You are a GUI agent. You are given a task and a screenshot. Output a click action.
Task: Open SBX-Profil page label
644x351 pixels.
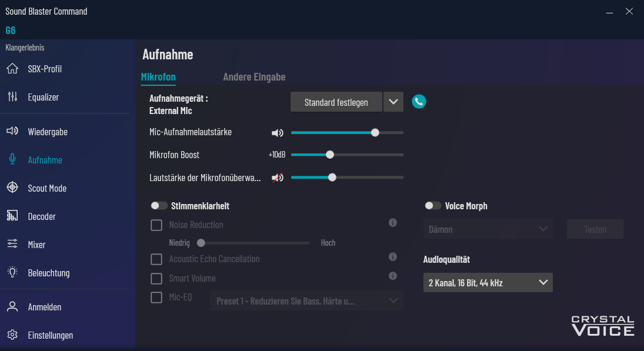[45, 69]
